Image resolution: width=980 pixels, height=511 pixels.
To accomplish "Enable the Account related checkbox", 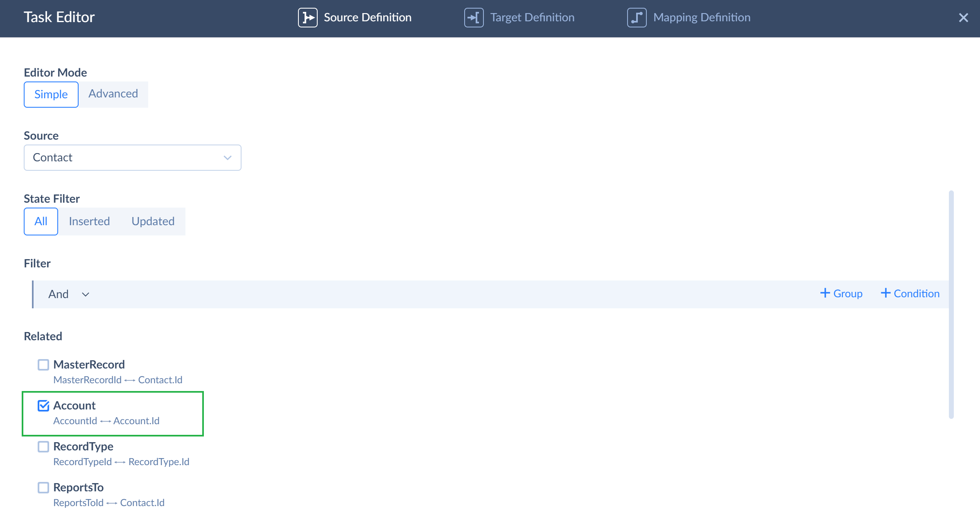I will coord(42,405).
